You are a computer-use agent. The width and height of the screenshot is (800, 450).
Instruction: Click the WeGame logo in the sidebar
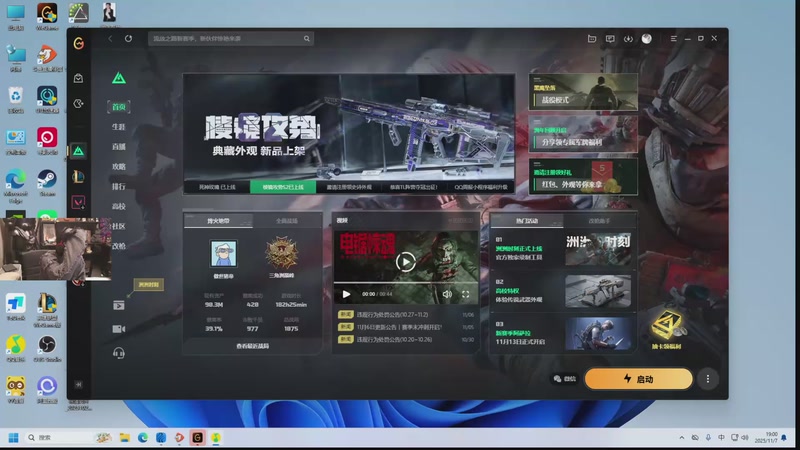click(79, 44)
